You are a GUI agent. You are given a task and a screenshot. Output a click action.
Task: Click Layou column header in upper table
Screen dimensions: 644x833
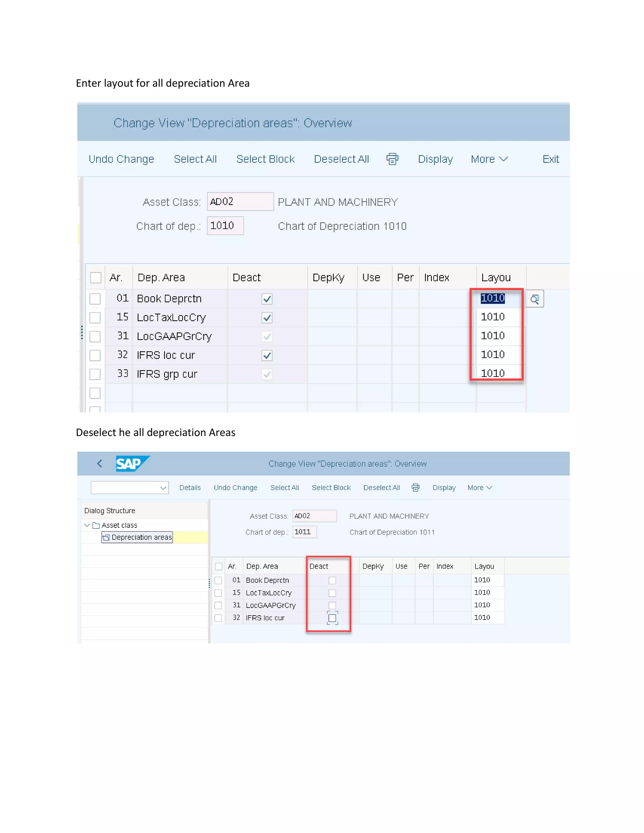tap(501, 277)
